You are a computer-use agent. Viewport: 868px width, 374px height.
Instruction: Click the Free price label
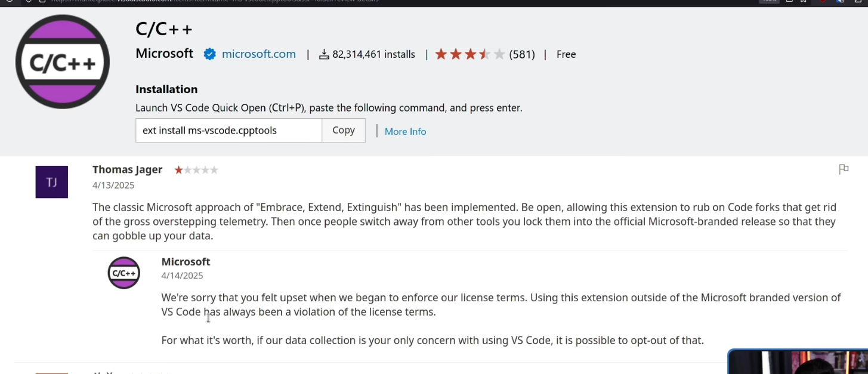tap(566, 54)
